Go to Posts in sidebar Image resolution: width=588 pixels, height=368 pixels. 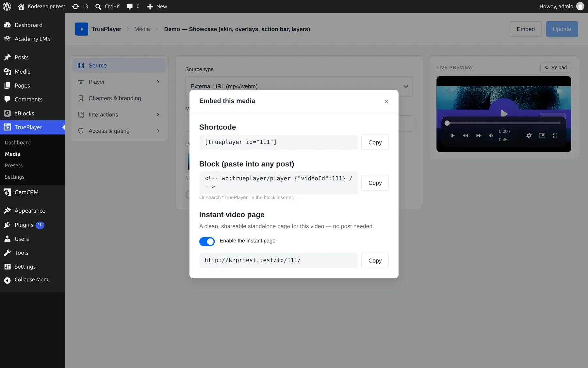(33, 58)
